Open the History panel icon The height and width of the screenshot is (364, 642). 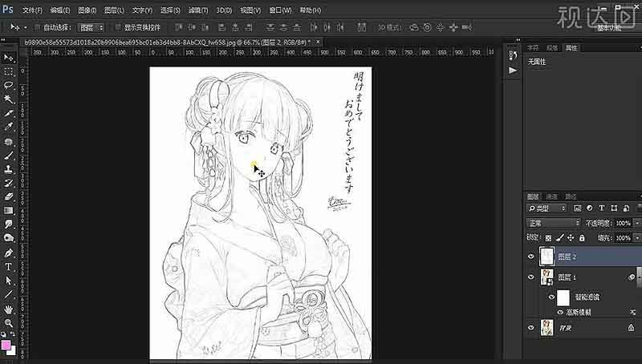click(x=513, y=55)
